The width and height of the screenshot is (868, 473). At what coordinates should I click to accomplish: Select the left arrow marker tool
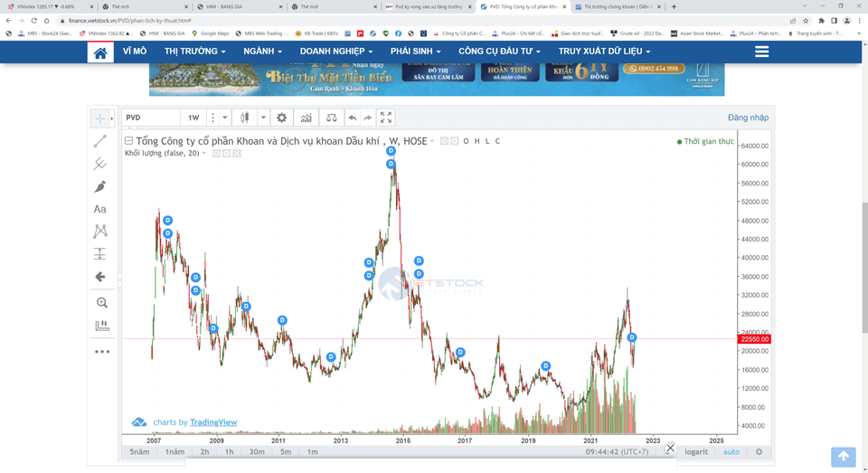pos(100,277)
